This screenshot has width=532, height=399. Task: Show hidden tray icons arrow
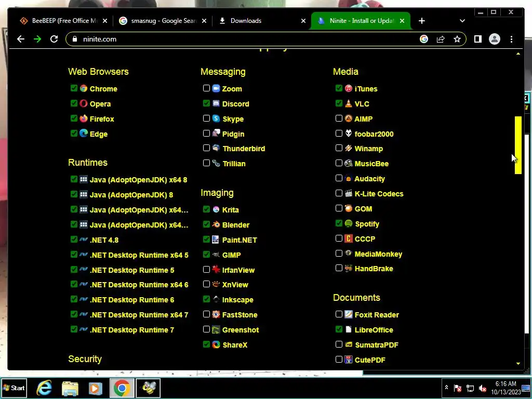(x=446, y=388)
